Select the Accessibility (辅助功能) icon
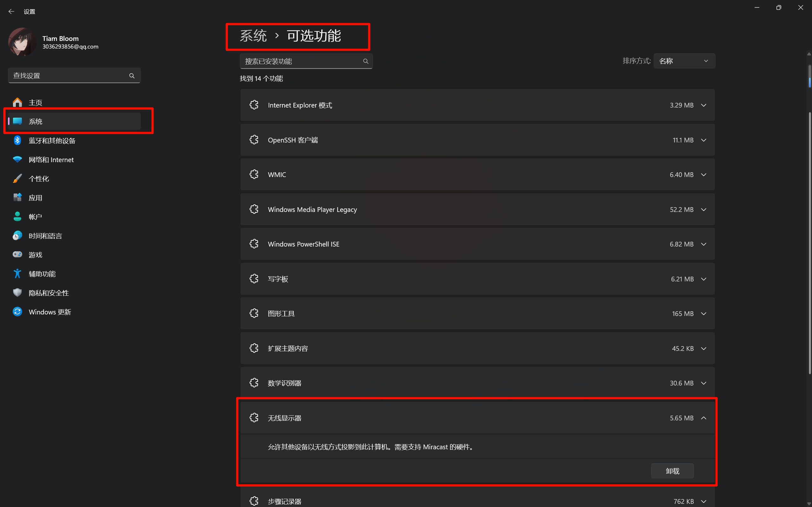 (17, 273)
